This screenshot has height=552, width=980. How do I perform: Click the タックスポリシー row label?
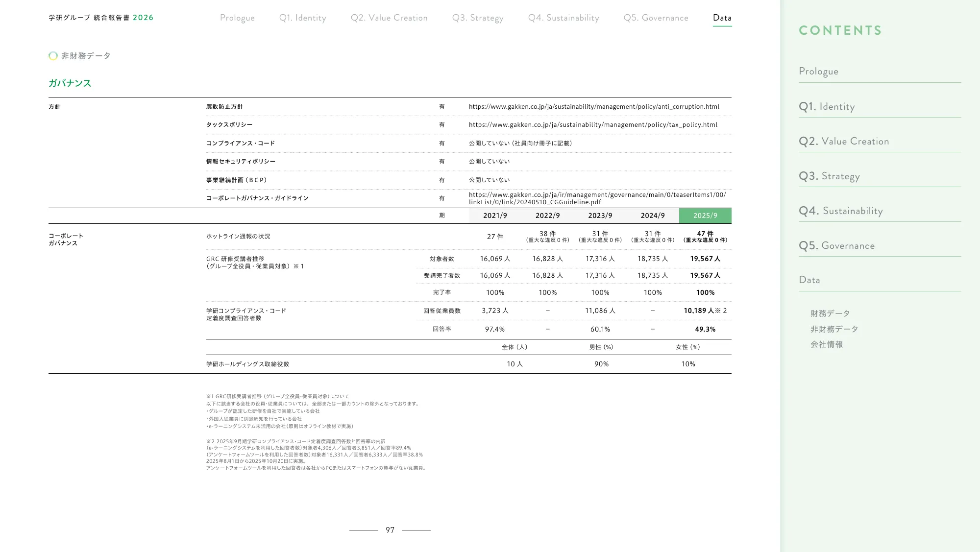pyautogui.click(x=229, y=125)
